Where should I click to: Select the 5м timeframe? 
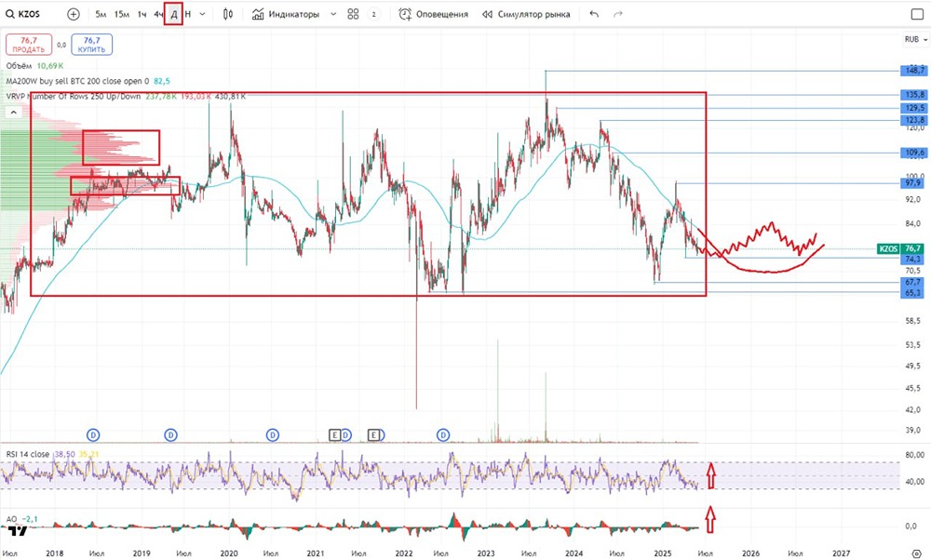(x=101, y=14)
